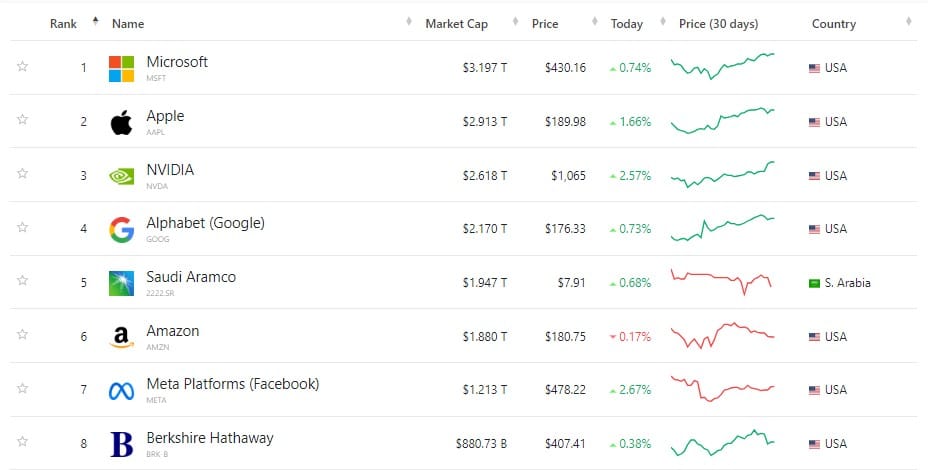The width and height of the screenshot is (928, 470).
Task: Open the NVIDIA company link
Action: (170, 170)
